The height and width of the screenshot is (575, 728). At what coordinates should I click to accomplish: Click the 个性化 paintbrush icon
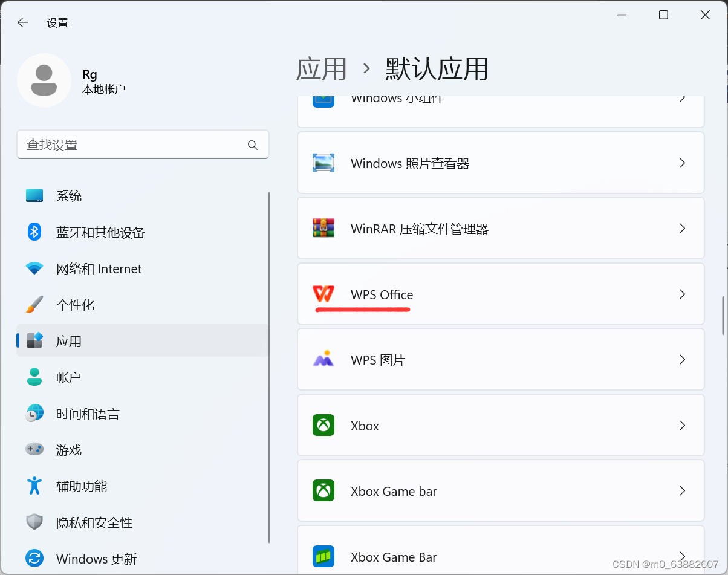(x=34, y=305)
